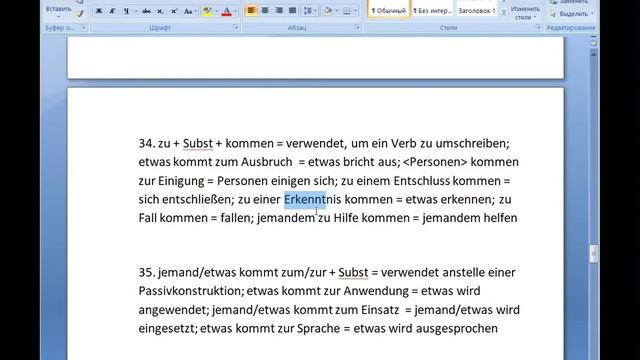Center the paragraph text

265,11
